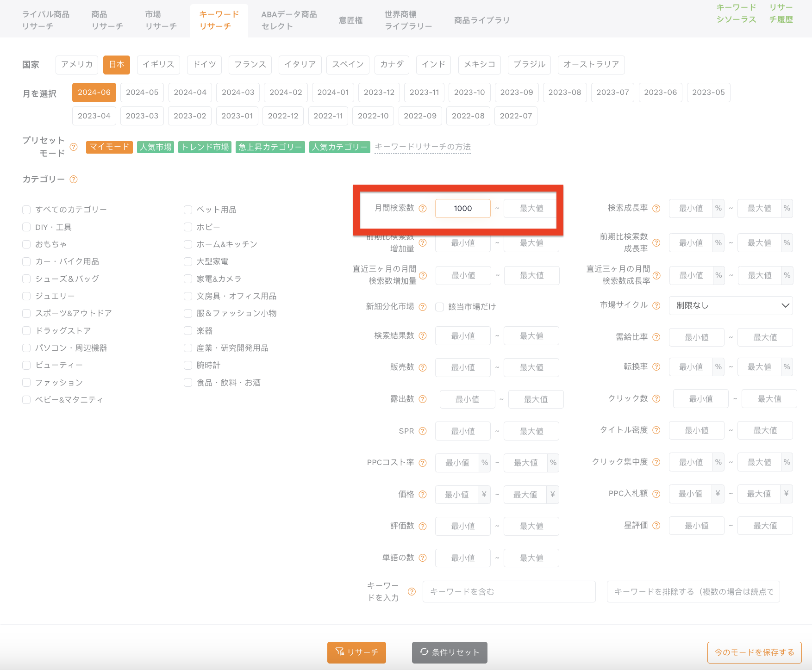Open 世界商標ライブラリー tab
812x670 pixels.
[408, 20]
